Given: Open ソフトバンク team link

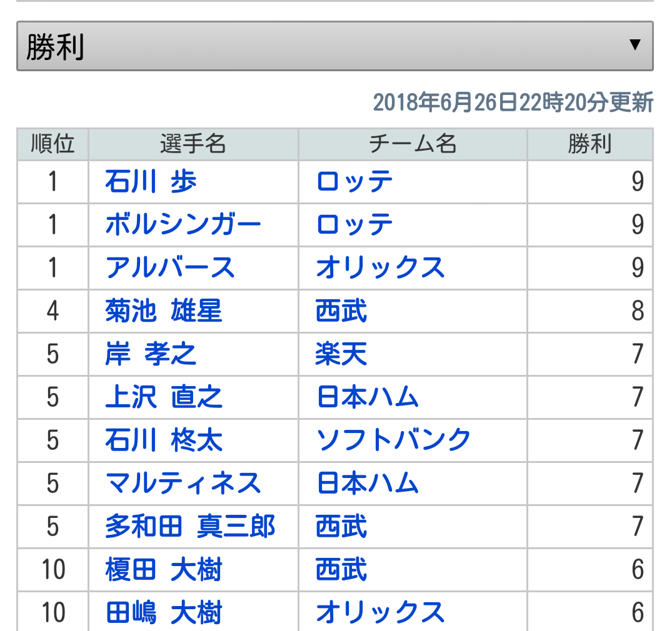Looking at the screenshot, I should tap(393, 440).
